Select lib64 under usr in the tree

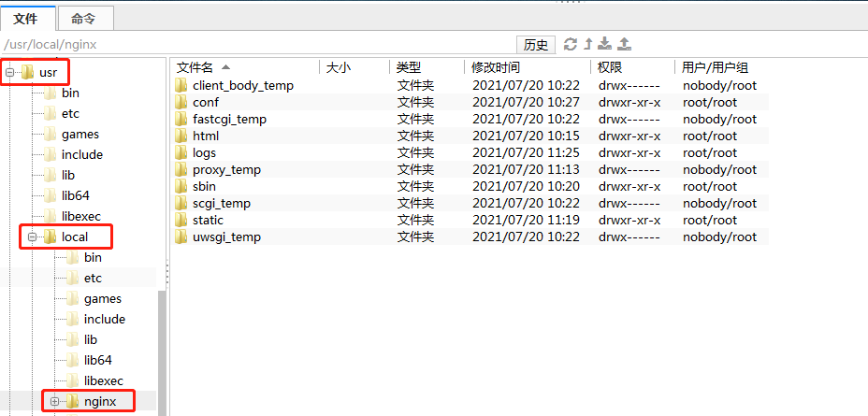point(75,195)
